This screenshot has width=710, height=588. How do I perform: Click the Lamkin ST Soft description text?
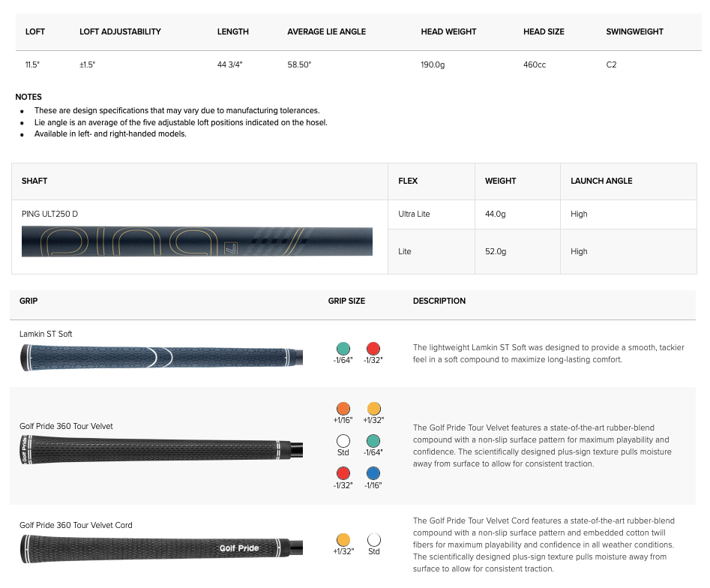pos(548,353)
